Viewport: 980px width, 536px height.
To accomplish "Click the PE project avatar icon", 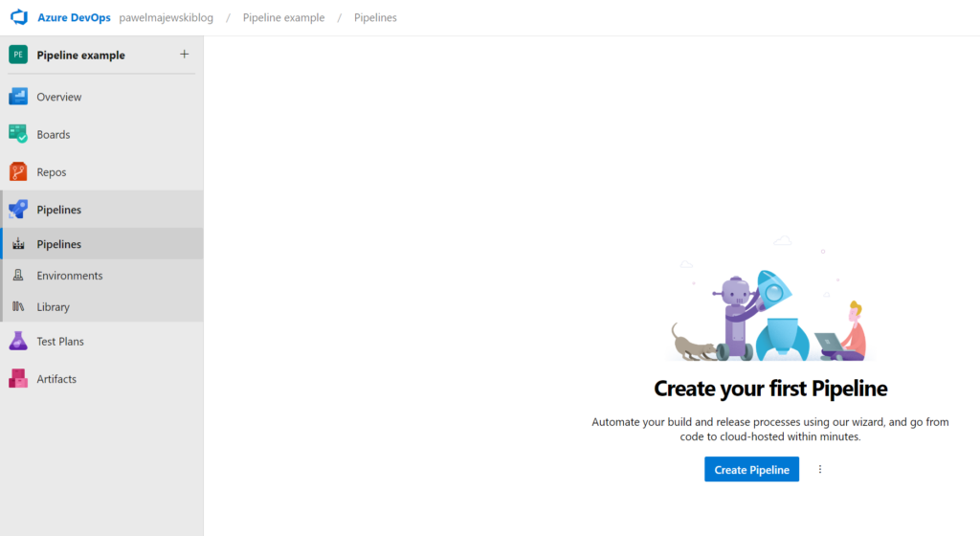I will (18, 55).
